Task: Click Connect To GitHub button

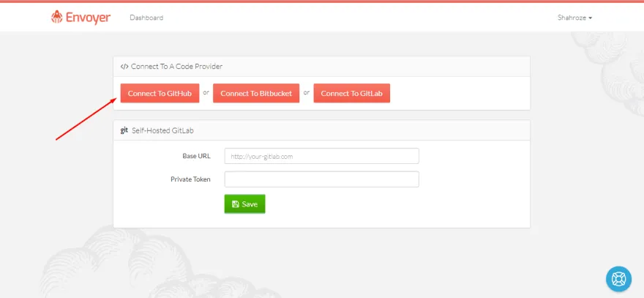Action: point(160,93)
